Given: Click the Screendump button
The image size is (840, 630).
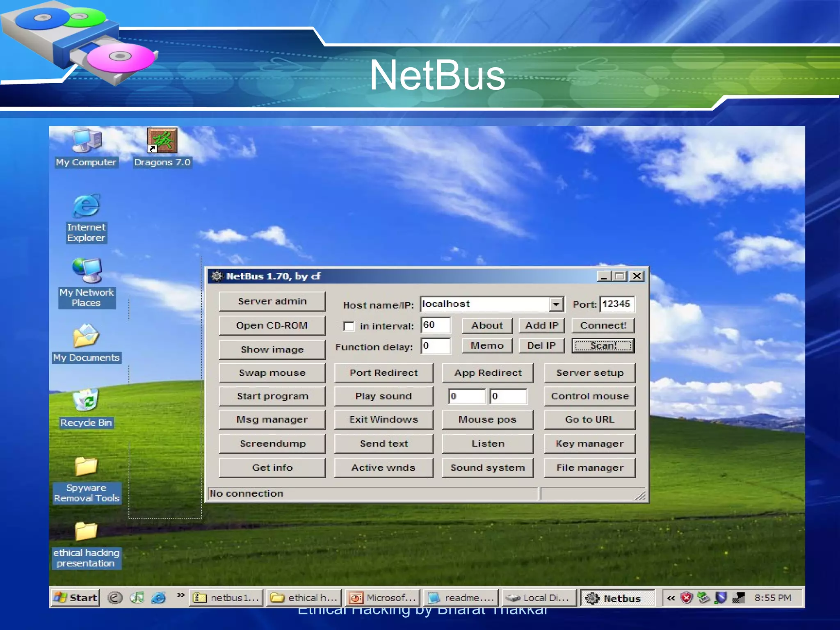Looking at the screenshot, I should pos(272,444).
